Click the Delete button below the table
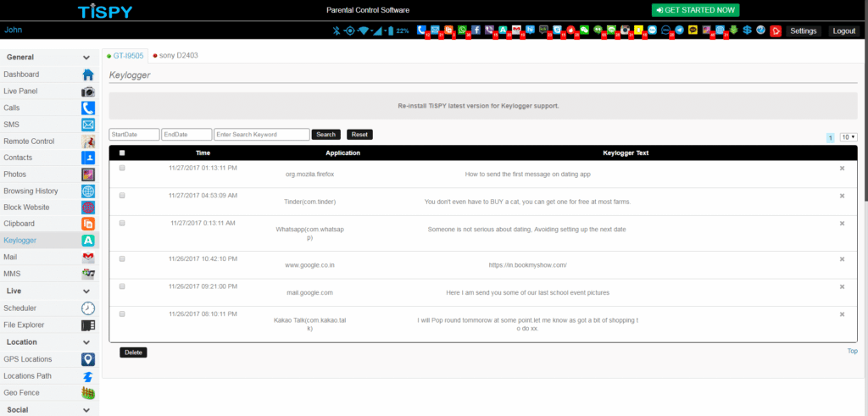 [133, 352]
